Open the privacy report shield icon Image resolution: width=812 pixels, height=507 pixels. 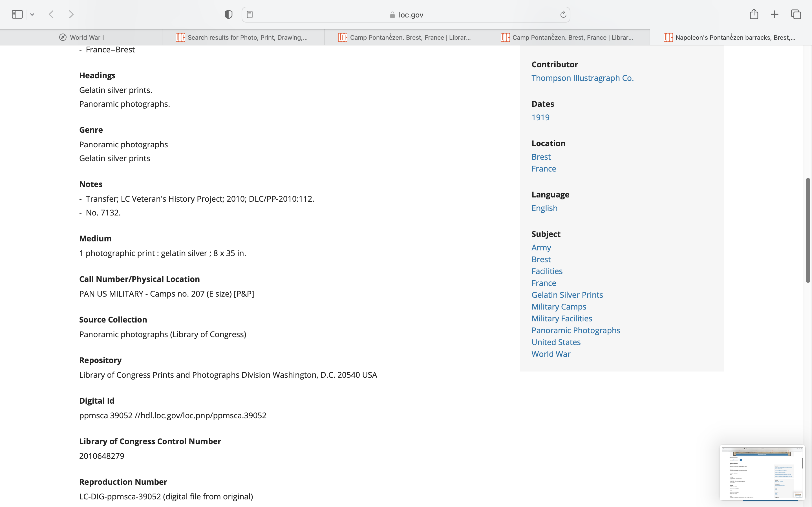[228, 14]
